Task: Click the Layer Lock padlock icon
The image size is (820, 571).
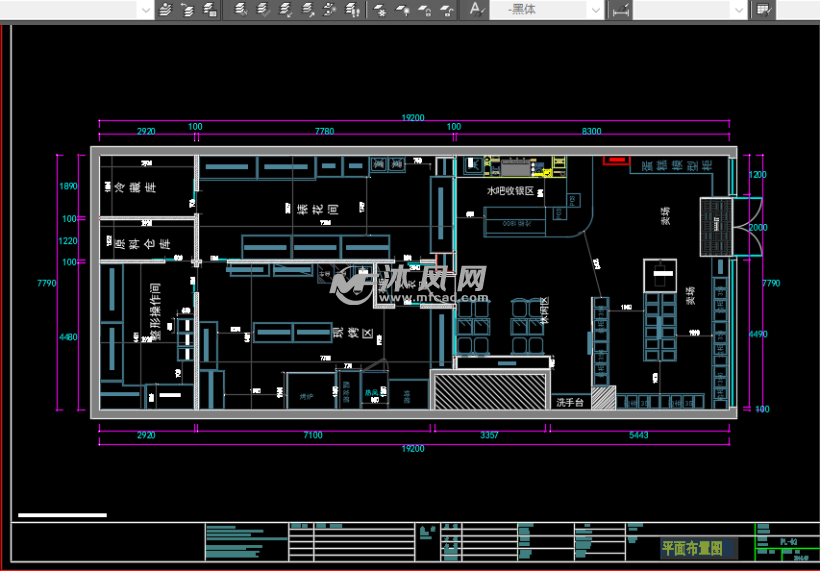Action: tap(425, 10)
